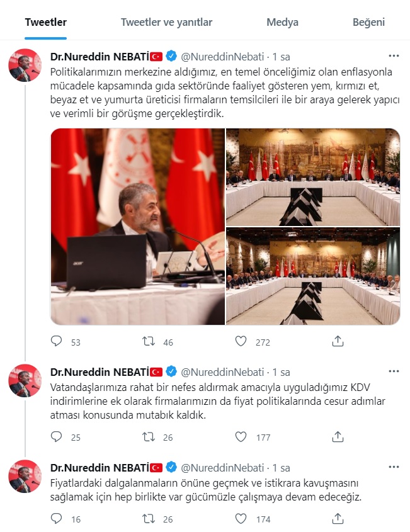Open Dr.Nureddin NEBATİ name on second tweet
This screenshot has width=410, height=532.
coord(100,372)
